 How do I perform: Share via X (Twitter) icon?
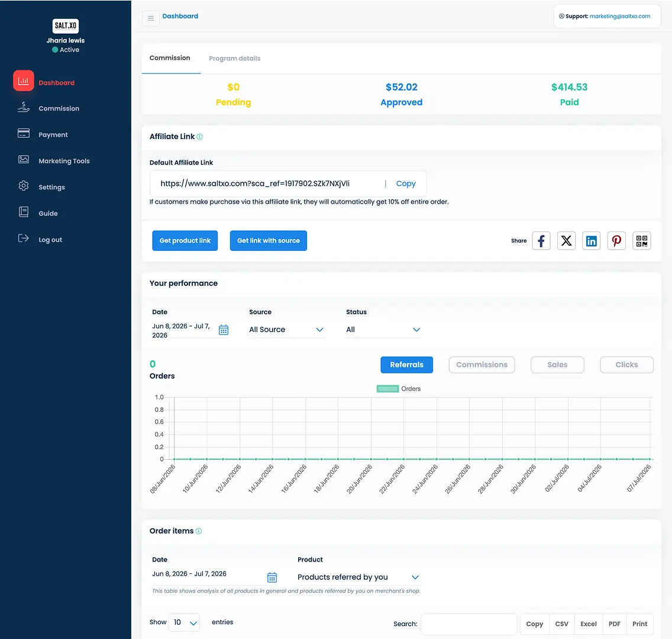click(x=566, y=240)
